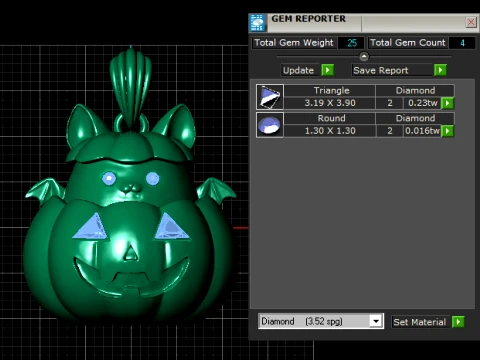The image size is (480, 360).
Task: Click the Diamond label in Triangle row
Action: (x=415, y=91)
